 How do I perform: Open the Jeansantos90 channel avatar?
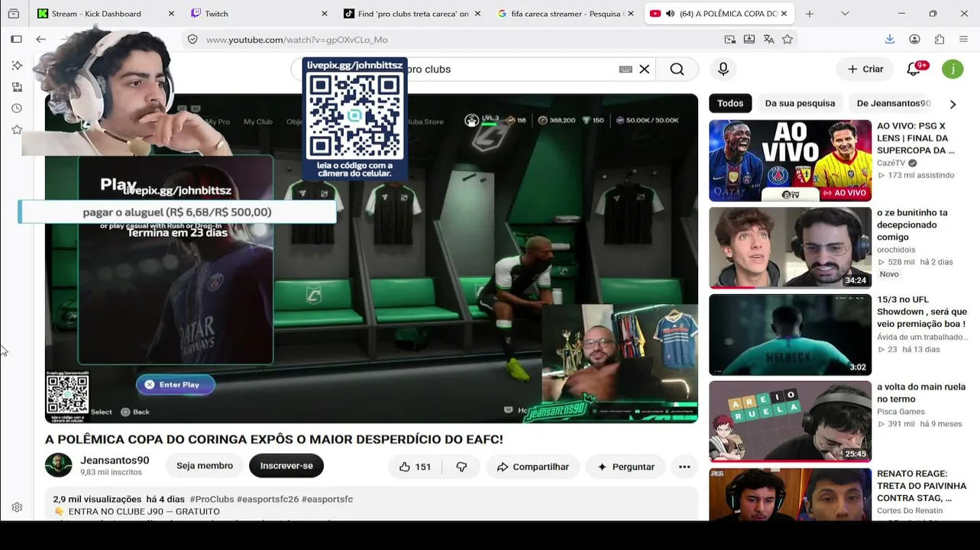click(x=58, y=465)
